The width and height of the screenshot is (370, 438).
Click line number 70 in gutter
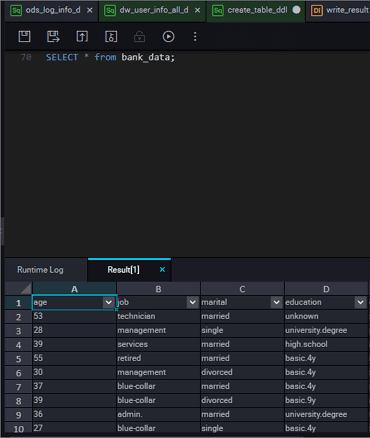(26, 57)
